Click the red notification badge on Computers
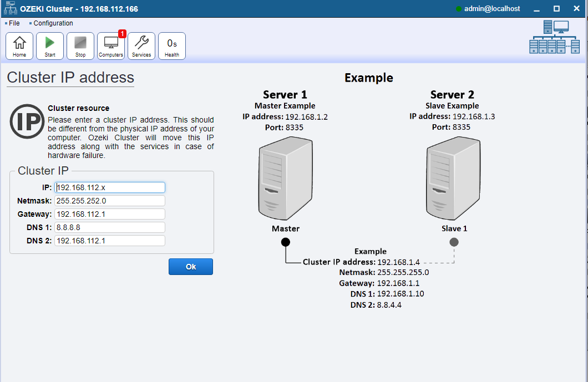 pos(122,34)
